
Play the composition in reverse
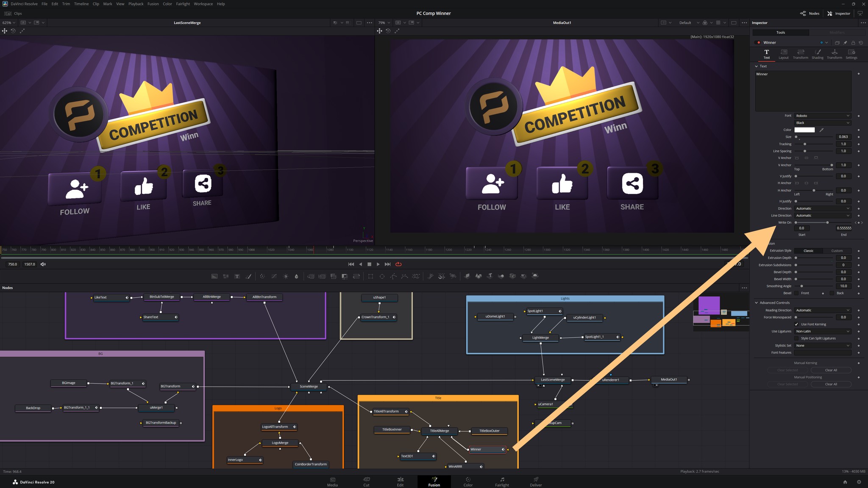click(361, 264)
